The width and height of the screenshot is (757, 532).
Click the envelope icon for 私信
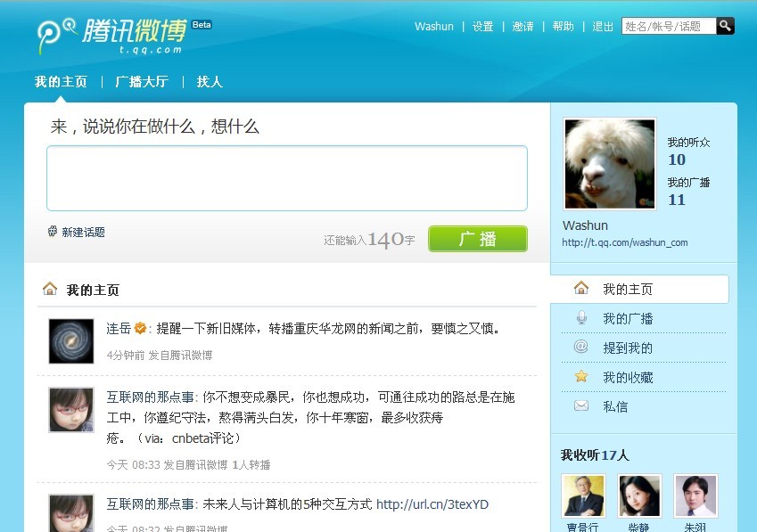click(581, 406)
